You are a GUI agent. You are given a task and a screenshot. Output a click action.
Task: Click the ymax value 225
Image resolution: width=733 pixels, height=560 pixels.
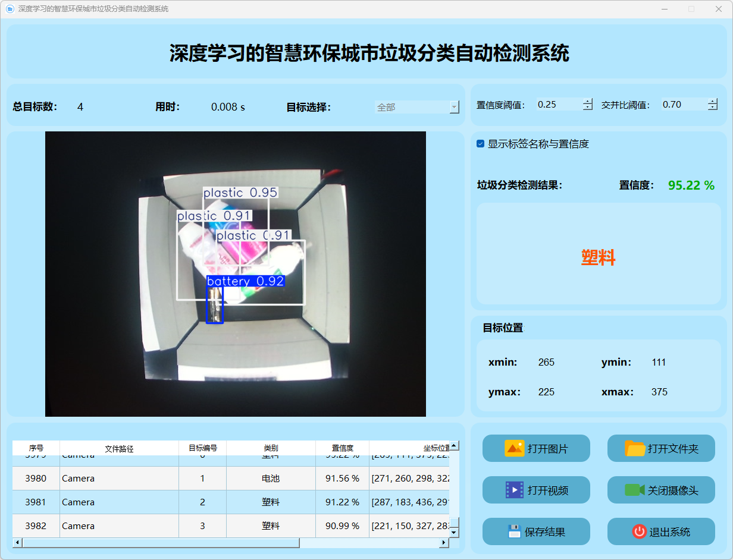click(x=546, y=392)
